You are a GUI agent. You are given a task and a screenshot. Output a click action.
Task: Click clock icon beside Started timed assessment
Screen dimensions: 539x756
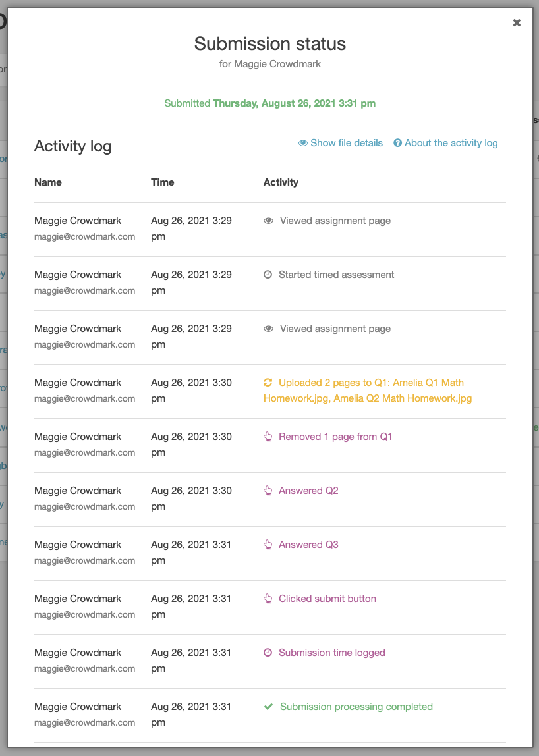point(268,275)
